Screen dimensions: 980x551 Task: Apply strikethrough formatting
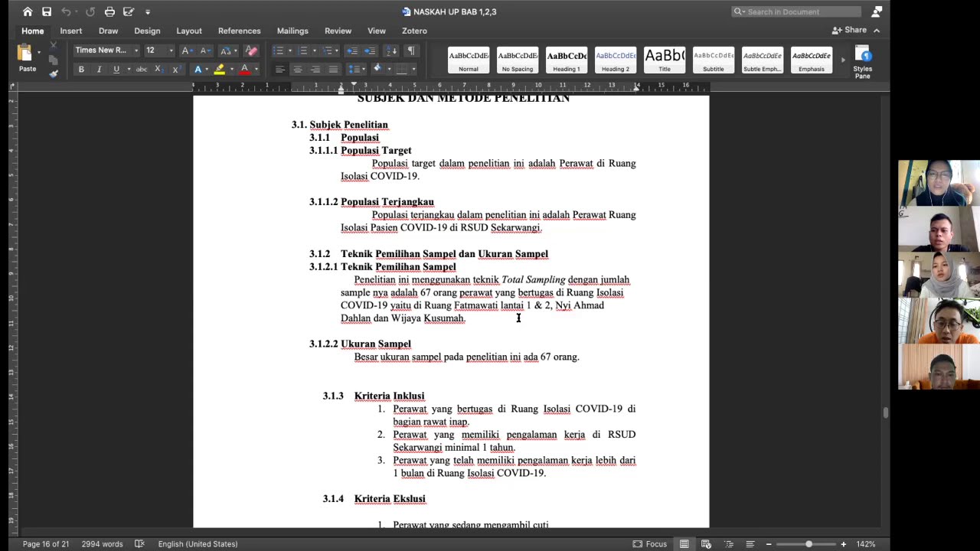pos(141,70)
